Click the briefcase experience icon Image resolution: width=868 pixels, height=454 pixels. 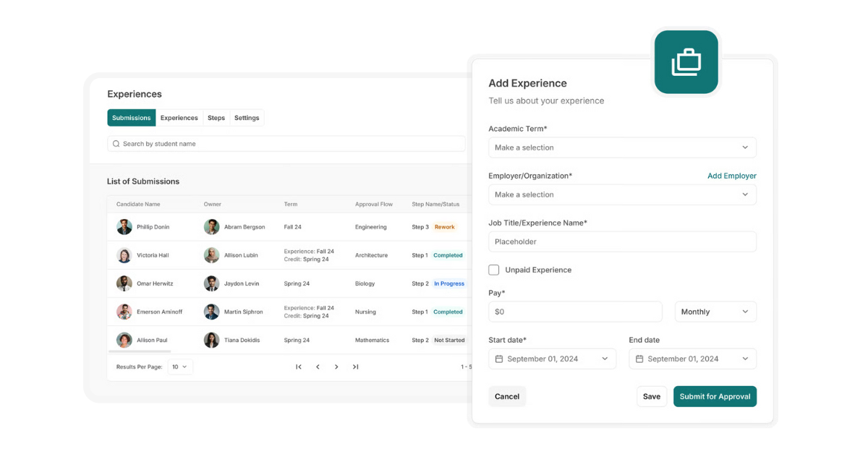click(x=686, y=62)
